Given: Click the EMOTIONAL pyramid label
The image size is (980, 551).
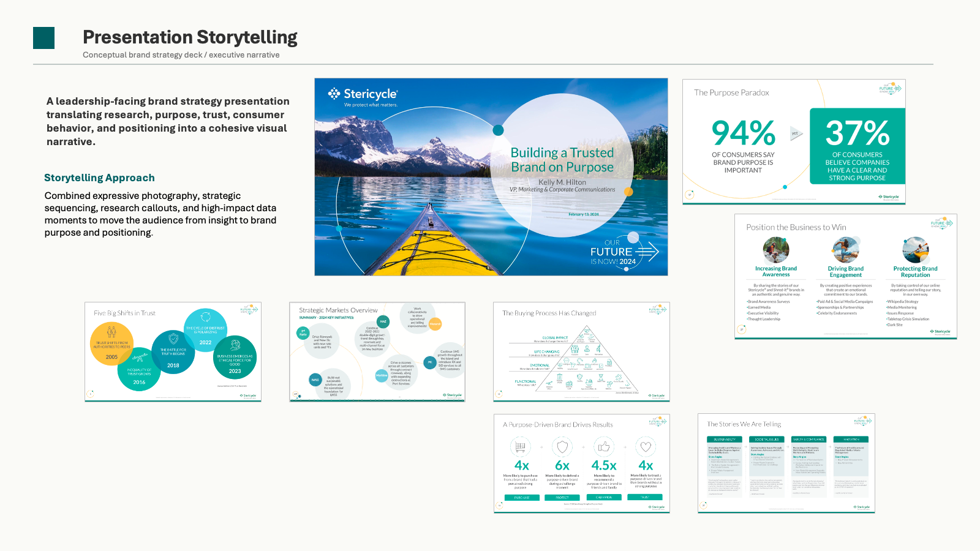Looking at the screenshot, I should coord(540,365).
